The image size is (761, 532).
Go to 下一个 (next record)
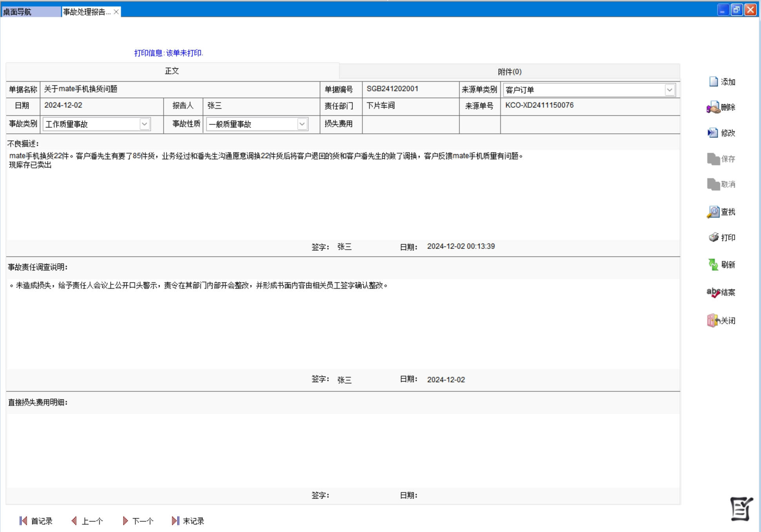coord(138,521)
